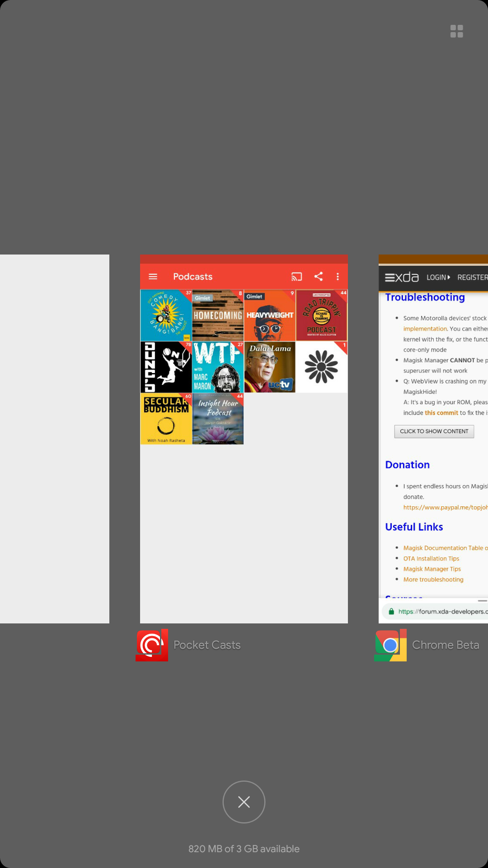This screenshot has width=488, height=868.
Task: Tap the Pocket Casts app icon
Action: (x=152, y=645)
